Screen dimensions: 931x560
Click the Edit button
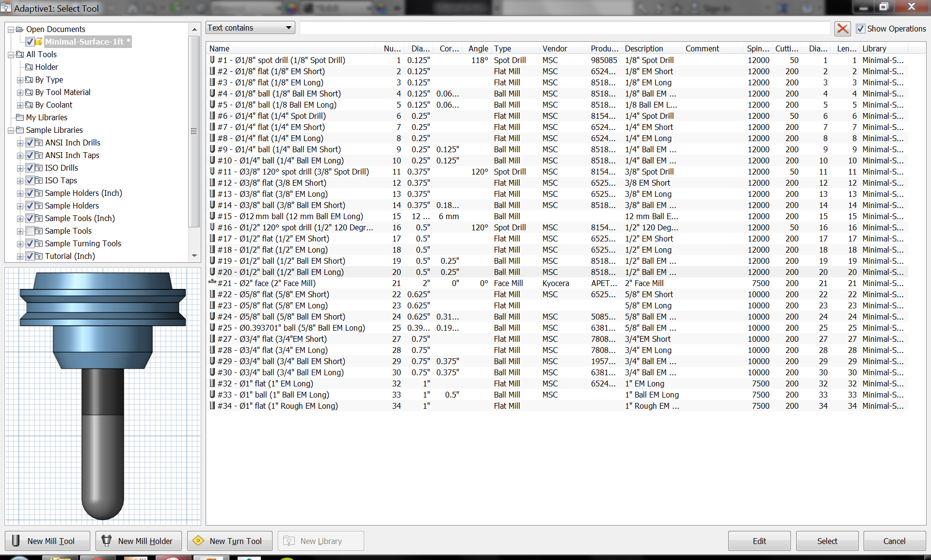759,541
